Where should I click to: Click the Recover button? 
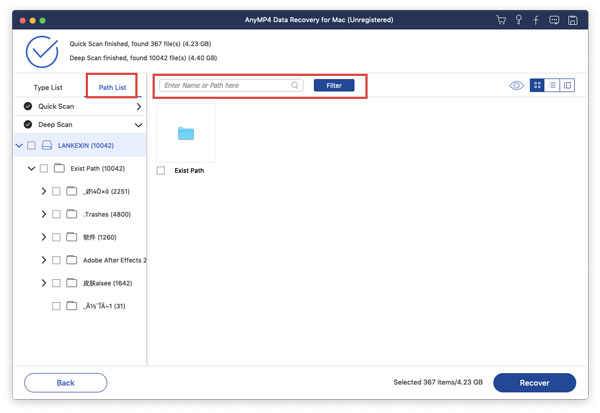tap(535, 383)
